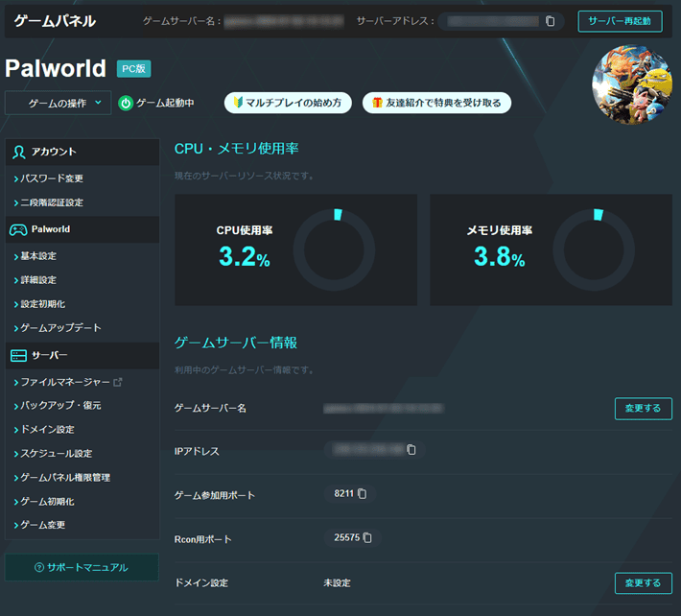
Task: Click the CPU使用率 circular gauge
Action: [x=334, y=249]
